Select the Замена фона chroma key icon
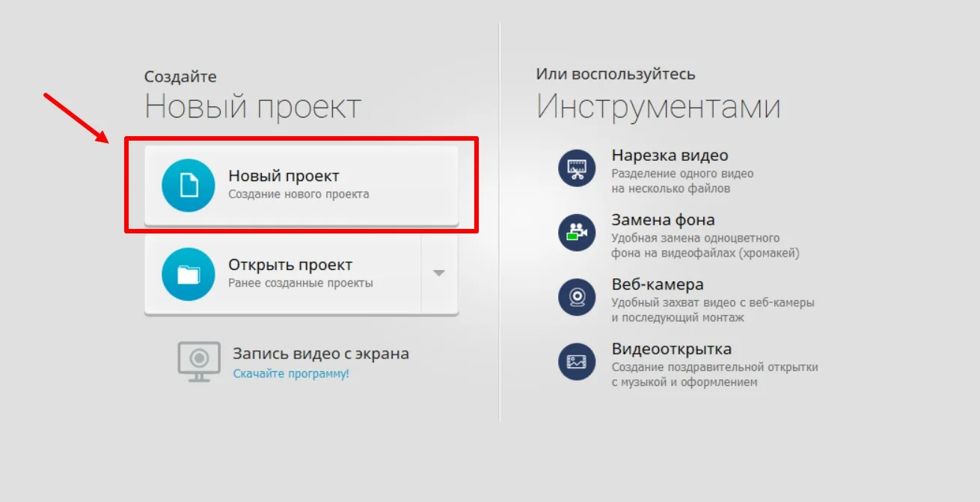This screenshot has height=502, width=980. coord(577,233)
